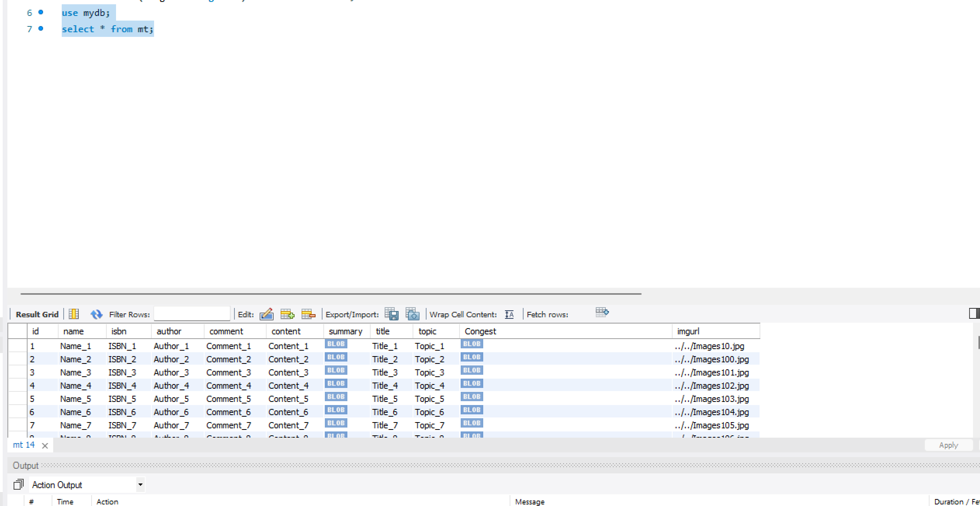Toggle the right side panel icon
The height and width of the screenshot is (506, 980).
(974, 313)
